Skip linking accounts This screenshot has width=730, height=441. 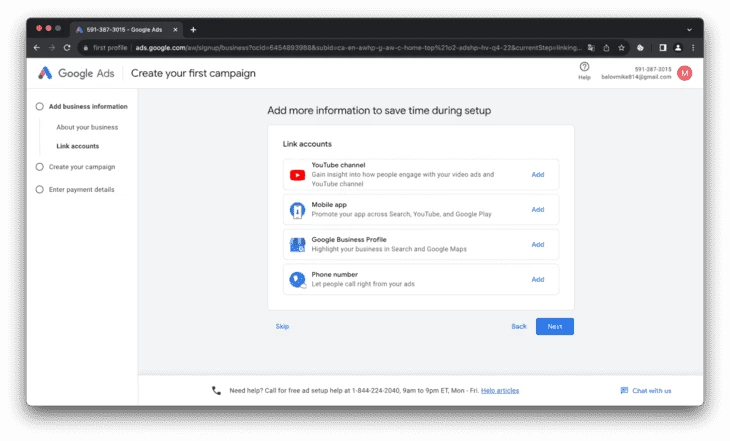point(282,326)
